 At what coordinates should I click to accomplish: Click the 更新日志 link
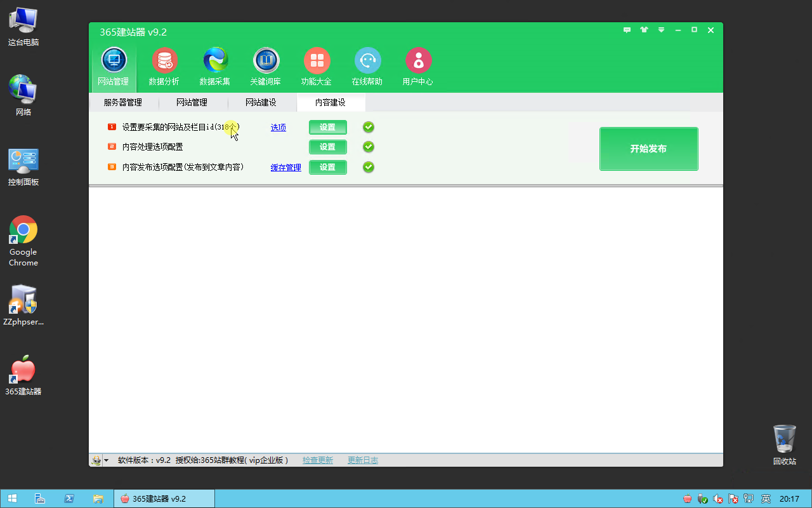pos(363,460)
